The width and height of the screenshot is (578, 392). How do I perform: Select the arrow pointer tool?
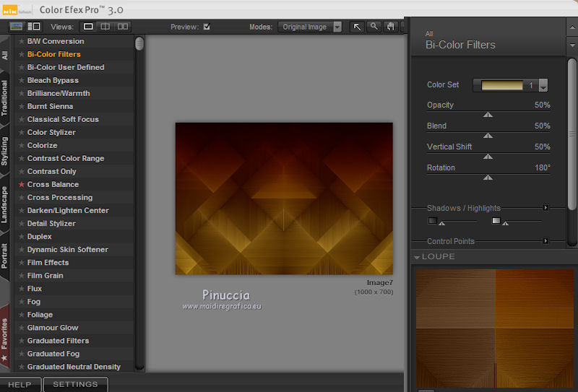[x=357, y=27]
